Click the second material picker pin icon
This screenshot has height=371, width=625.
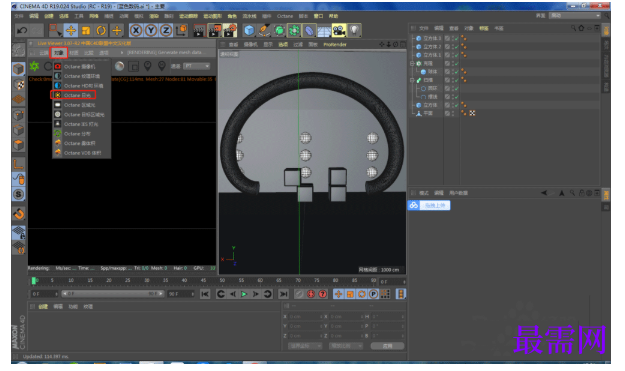162,66
